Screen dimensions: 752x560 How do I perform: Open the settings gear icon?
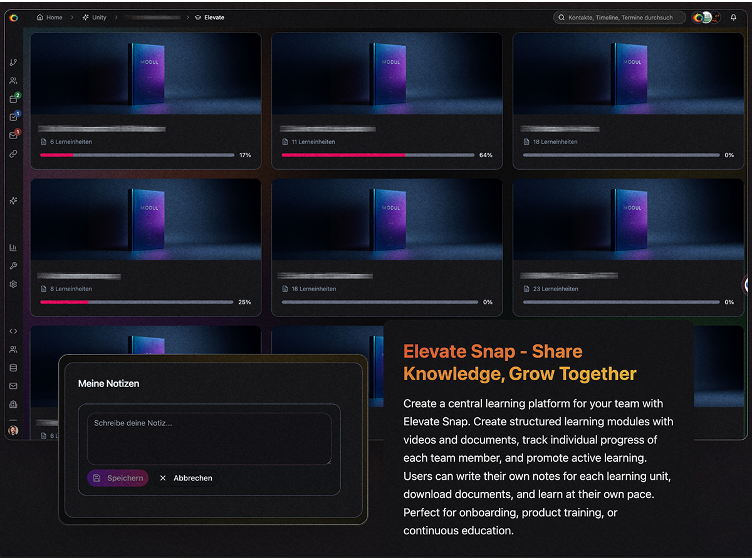[13, 284]
